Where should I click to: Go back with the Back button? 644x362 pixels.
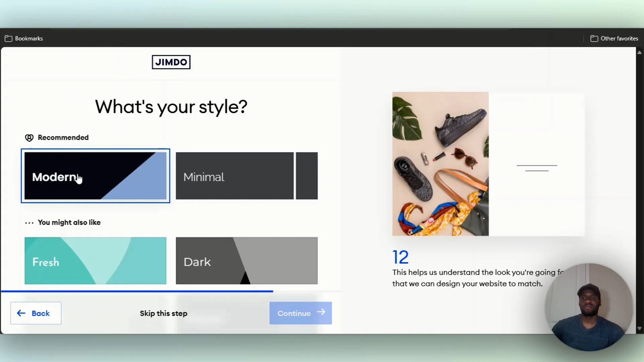(36, 313)
